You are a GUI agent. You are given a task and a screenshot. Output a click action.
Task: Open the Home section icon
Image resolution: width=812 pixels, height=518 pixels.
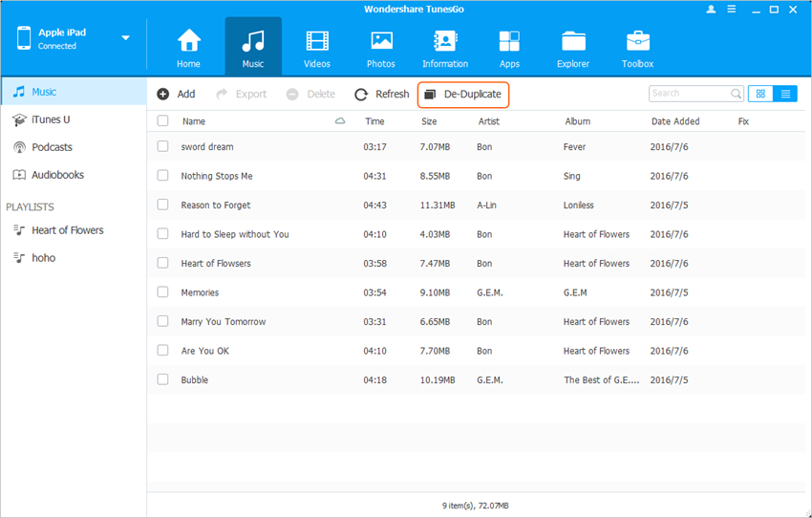tap(188, 42)
